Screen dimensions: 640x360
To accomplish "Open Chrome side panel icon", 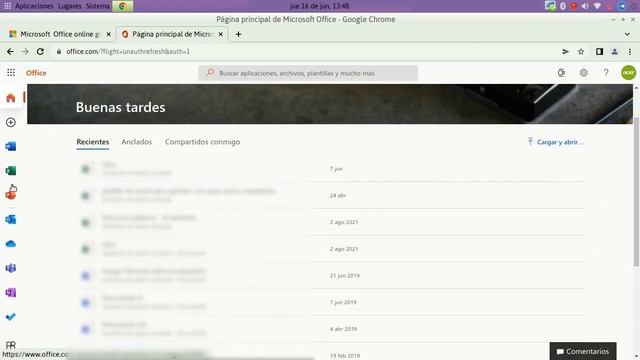I will (599, 51).
